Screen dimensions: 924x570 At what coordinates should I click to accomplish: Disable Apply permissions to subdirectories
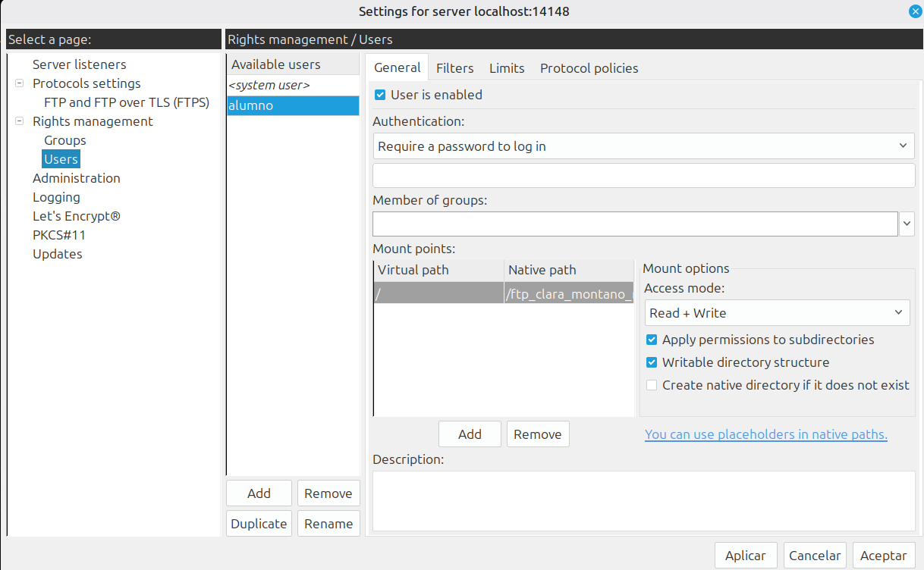click(x=652, y=340)
